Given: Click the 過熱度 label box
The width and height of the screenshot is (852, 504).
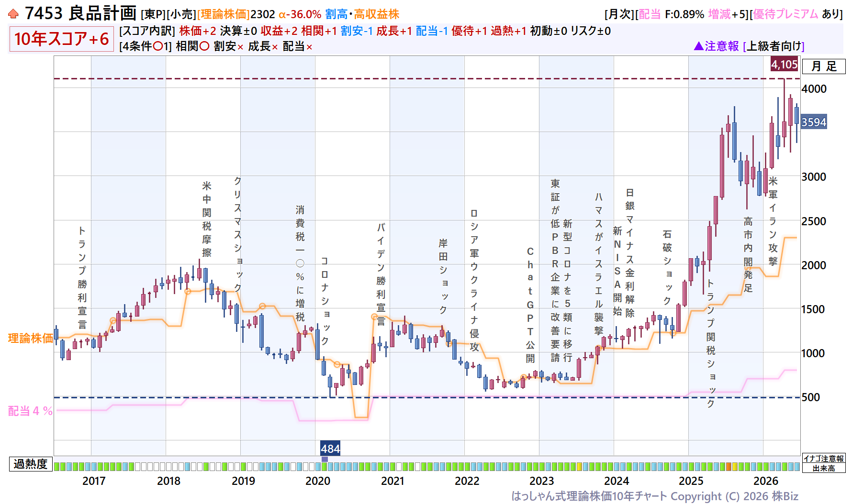Looking at the screenshot, I should tap(31, 464).
